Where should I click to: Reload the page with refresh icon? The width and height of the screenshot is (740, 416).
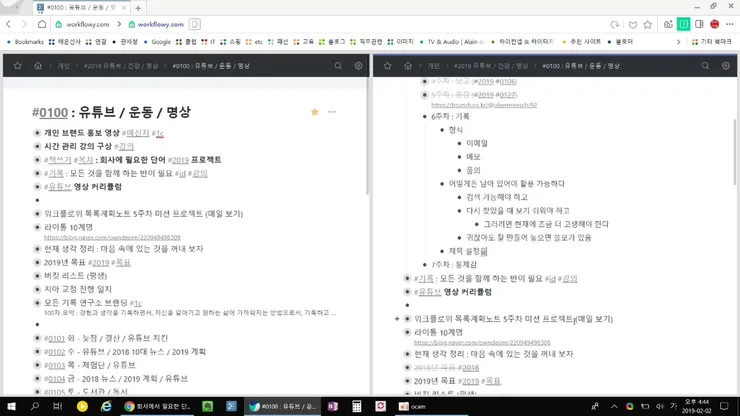click(x=614, y=25)
